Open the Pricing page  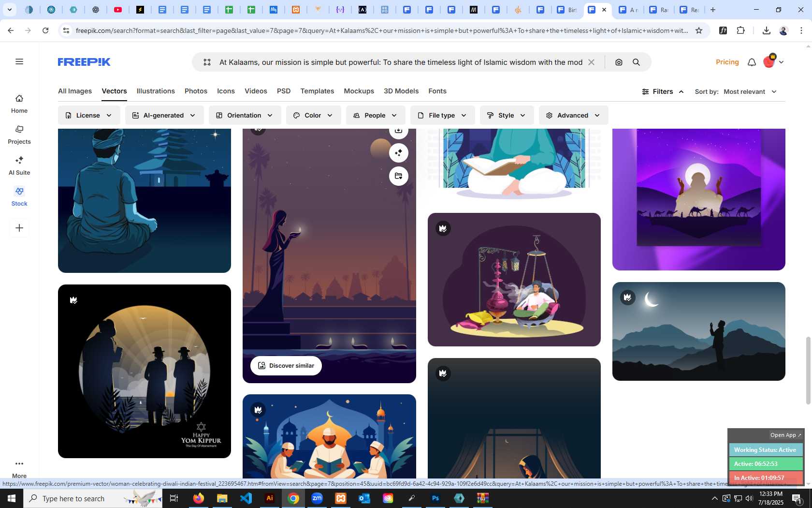(727, 62)
